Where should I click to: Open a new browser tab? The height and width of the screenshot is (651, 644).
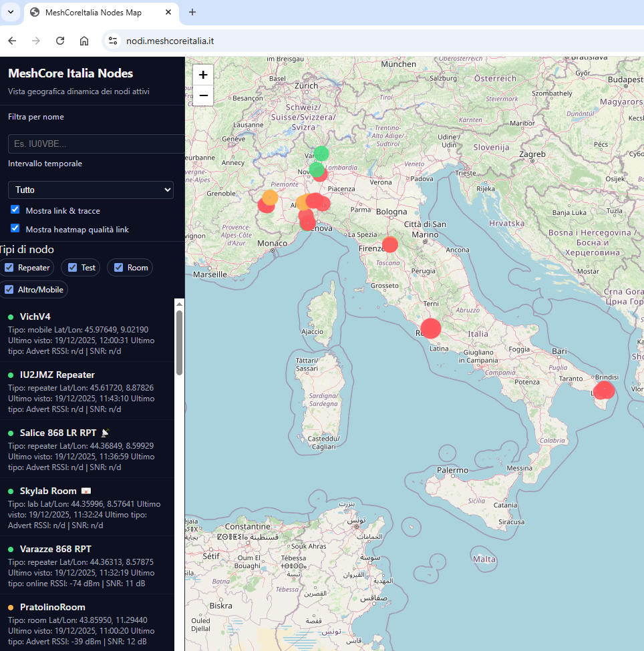click(x=192, y=12)
